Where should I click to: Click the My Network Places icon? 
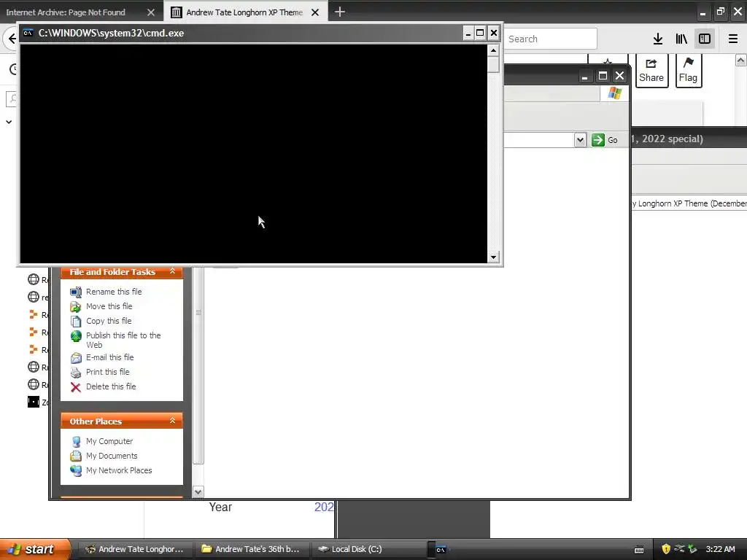(x=76, y=470)
